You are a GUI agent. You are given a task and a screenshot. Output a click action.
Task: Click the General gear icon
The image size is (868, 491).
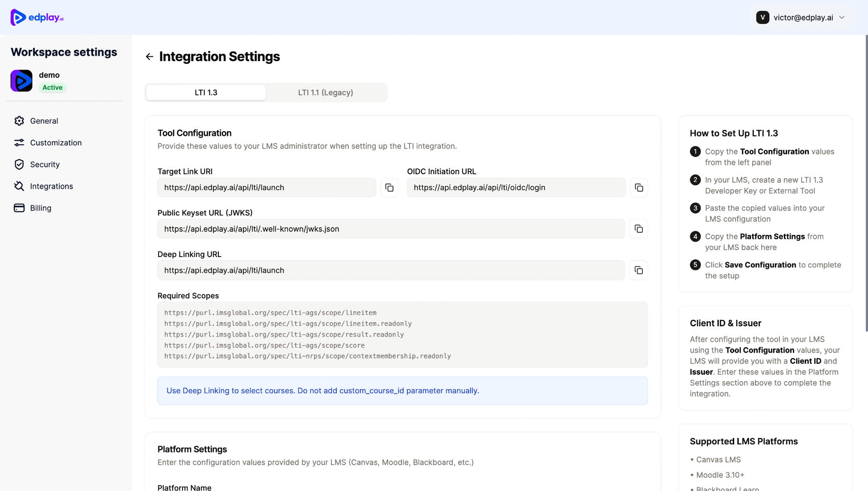pyautogui.click(x=19, y=121)
